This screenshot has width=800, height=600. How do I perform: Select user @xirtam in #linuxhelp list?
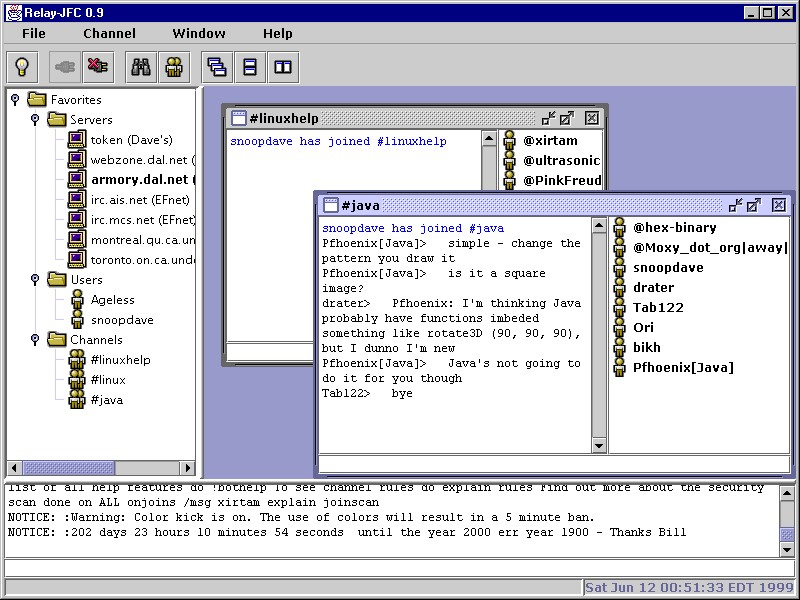click(550, 141)
